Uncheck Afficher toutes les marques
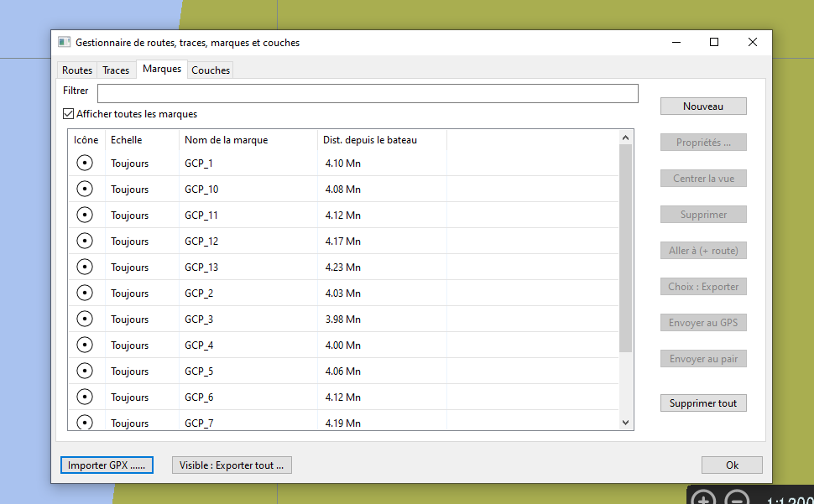The width and height of the screenshot is (814, 504). pos(68,113)
